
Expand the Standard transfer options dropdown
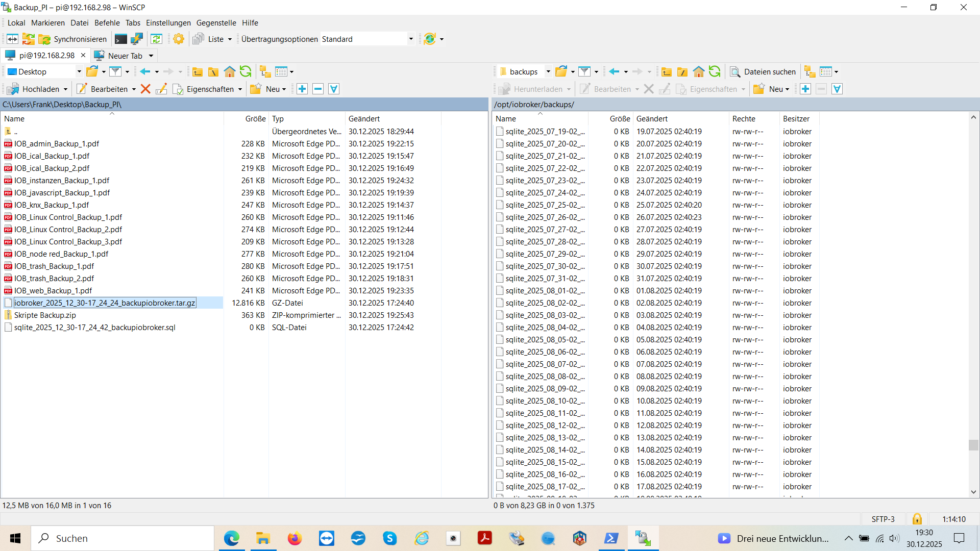[410, 39]
